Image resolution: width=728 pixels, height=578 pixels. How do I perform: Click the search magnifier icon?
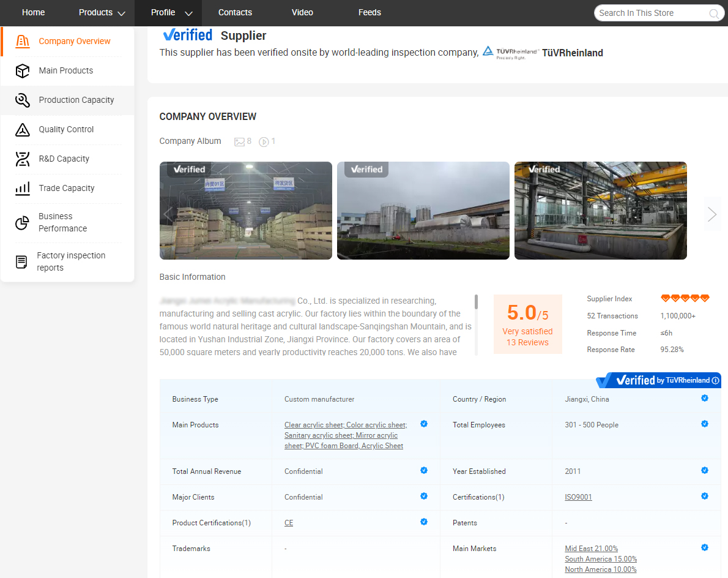tap(714, 13)
